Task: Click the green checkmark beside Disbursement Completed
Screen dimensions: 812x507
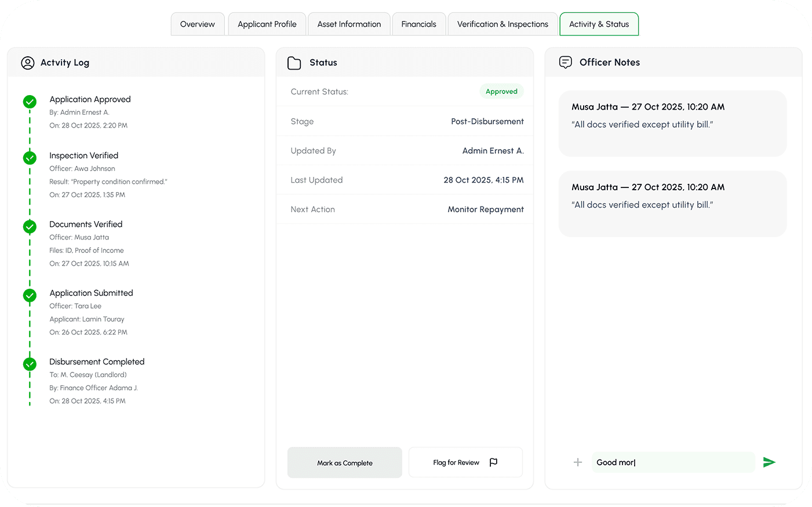Action: 30,364
